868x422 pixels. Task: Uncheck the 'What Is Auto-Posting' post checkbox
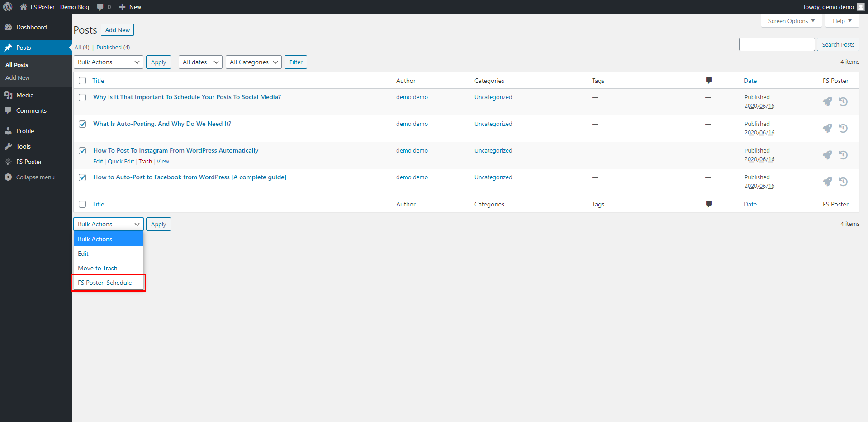(x=82, y=124)
